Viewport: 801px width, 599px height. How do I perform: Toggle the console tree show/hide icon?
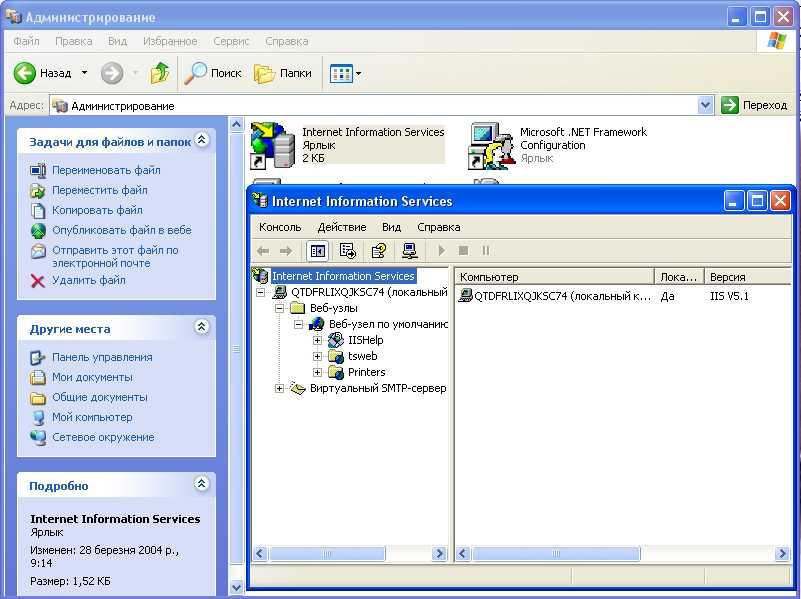pyautogui.click(x=317, y=251)
